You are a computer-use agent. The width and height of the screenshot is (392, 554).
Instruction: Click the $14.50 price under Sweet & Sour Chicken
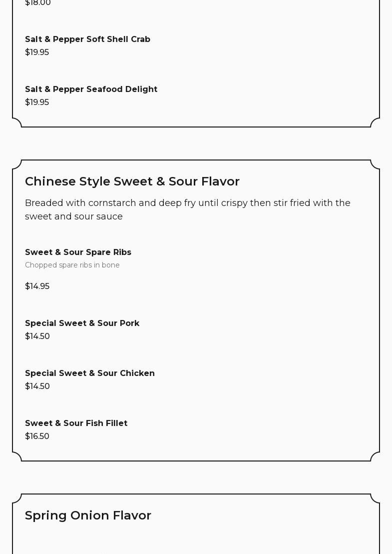point(37,386)
